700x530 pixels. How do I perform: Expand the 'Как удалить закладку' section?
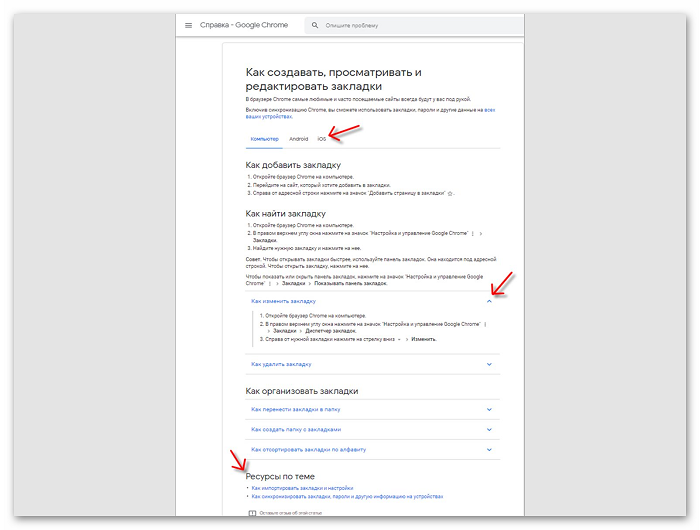[372, 364]
